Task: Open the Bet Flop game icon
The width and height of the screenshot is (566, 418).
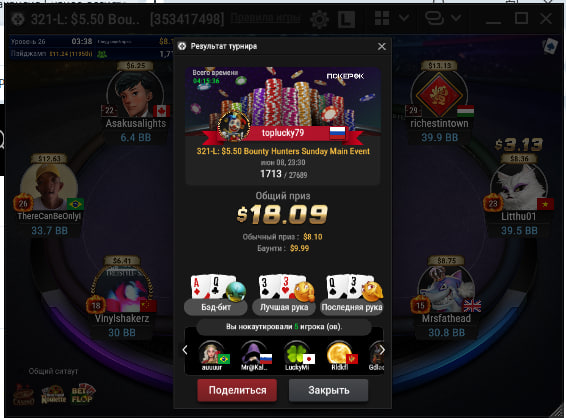Action: tap(83, 393)
